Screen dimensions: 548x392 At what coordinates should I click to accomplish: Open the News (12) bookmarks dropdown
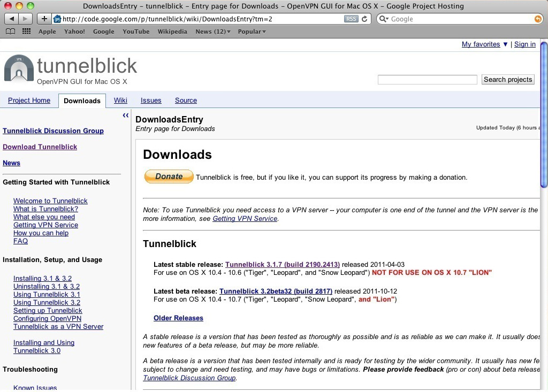click(213, 32)
